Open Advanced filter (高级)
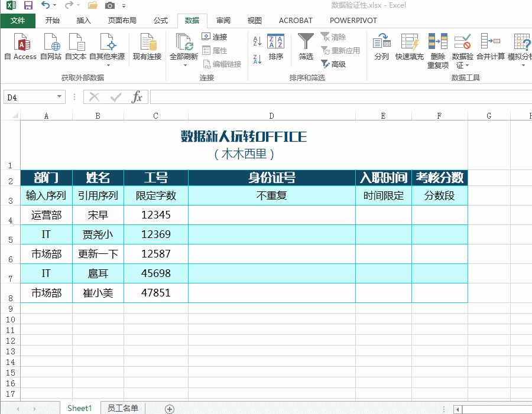The width and height of the screenshot is (532, 414). pos(333,64)
